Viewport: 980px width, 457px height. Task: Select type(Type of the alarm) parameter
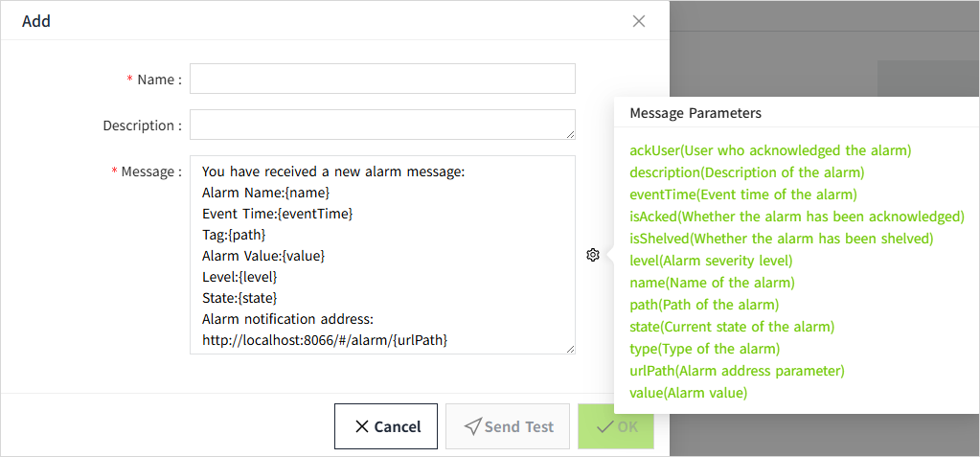704,349
